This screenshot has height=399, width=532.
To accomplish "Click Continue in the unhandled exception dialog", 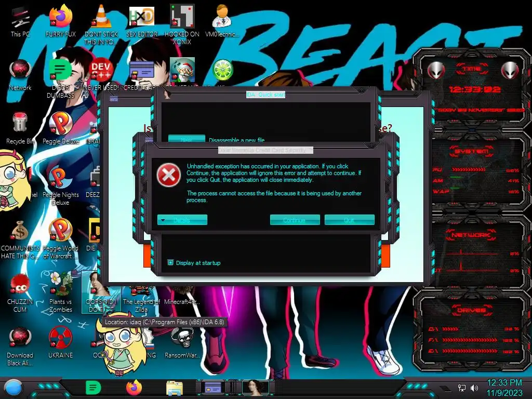I will click(x=295, y=220).
